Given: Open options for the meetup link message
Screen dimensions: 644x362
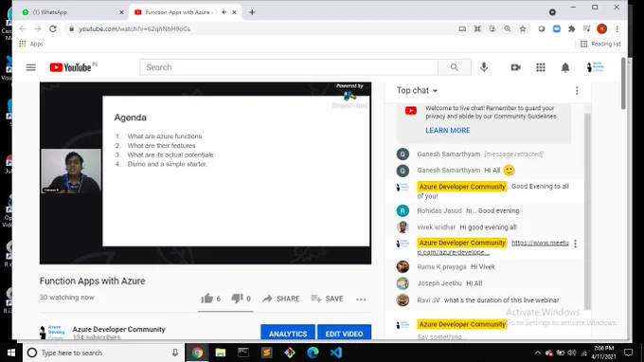Looking at the screenshot, I should 575,244.
